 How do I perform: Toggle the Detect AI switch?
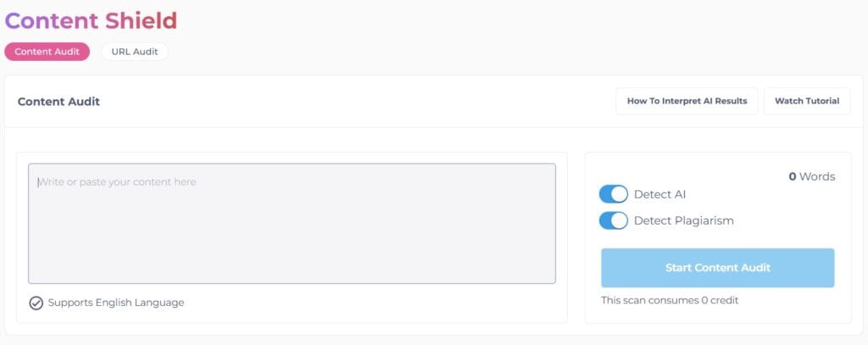click(x=613, y=194)
